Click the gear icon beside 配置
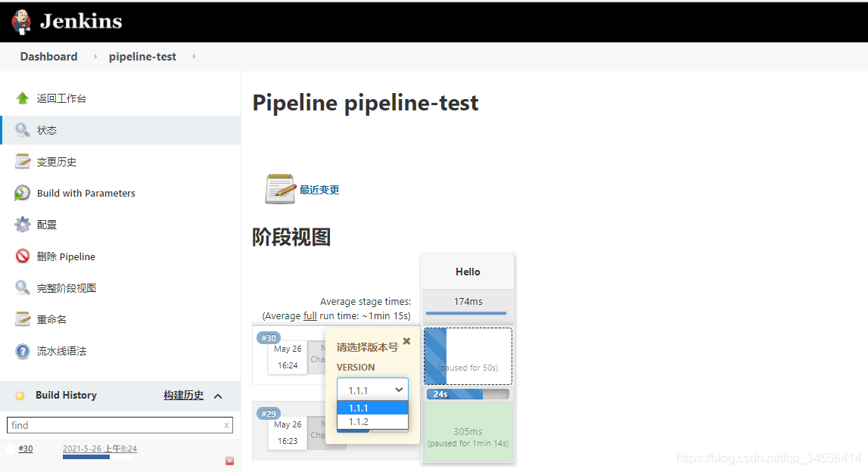The height and width of the screenshot is (472, 868). click(22, 225)
